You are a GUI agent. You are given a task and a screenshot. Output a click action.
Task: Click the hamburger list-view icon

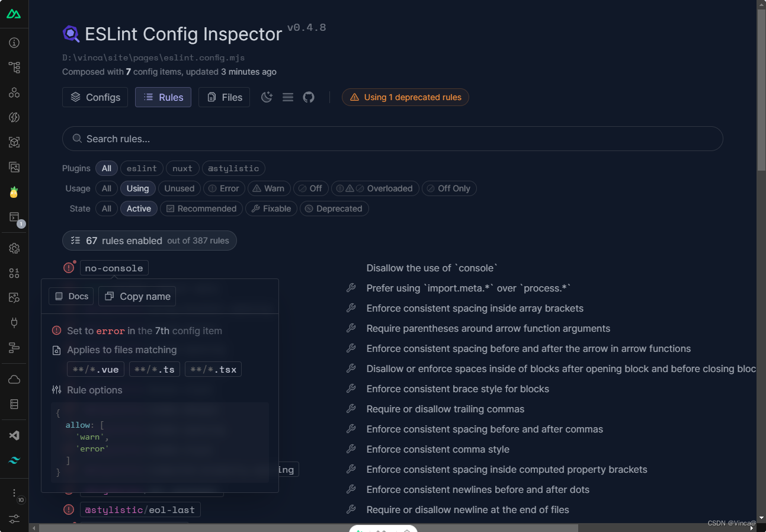[288, 97]
